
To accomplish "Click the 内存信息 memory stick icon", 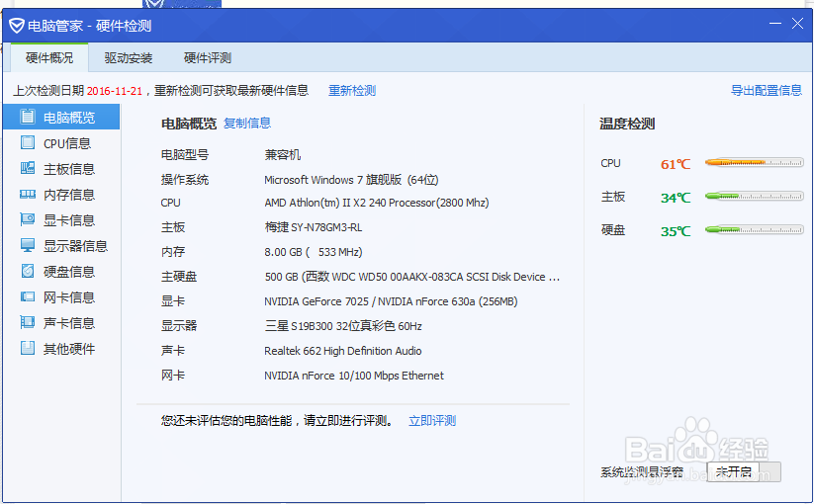I will 28,194.
